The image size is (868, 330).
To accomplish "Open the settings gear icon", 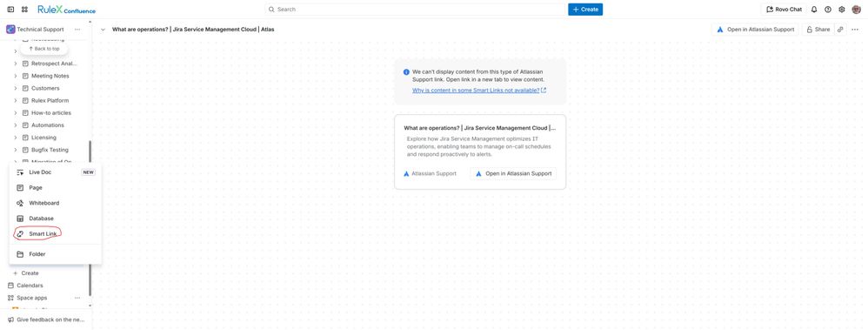I will 842,10.
